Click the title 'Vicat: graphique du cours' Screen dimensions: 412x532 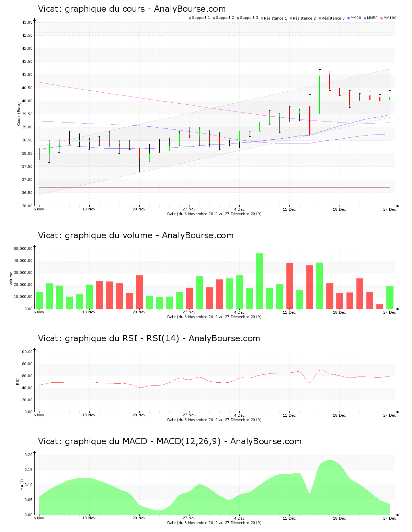91,9
